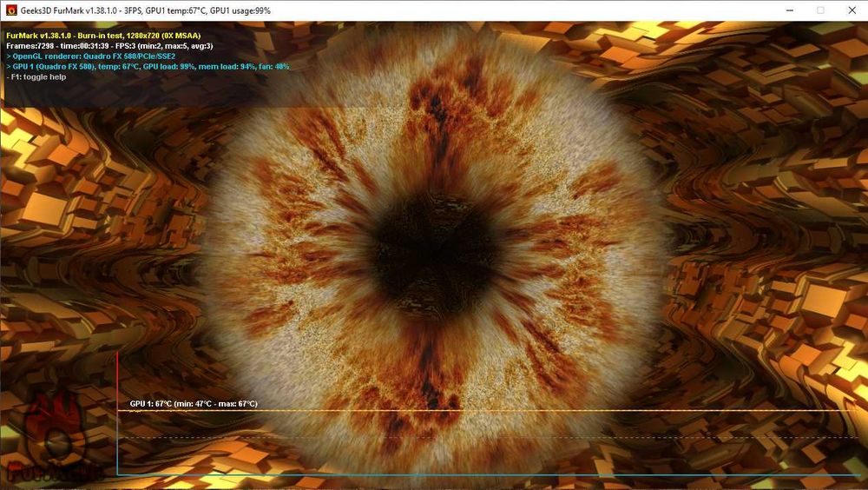Image resolution: width=868 pixels, height=490 pixels.
Task: Minimize the FurMark window
Action: point(790,10)
